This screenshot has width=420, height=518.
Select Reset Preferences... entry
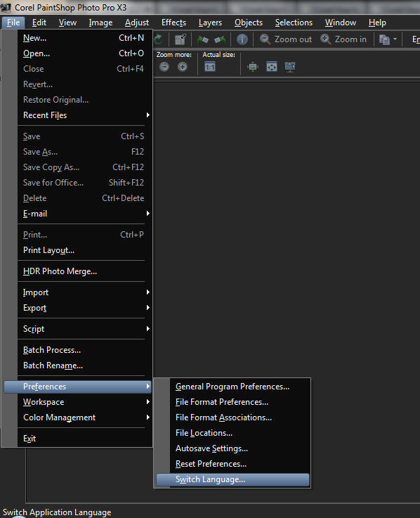click(x=232, y=464)
